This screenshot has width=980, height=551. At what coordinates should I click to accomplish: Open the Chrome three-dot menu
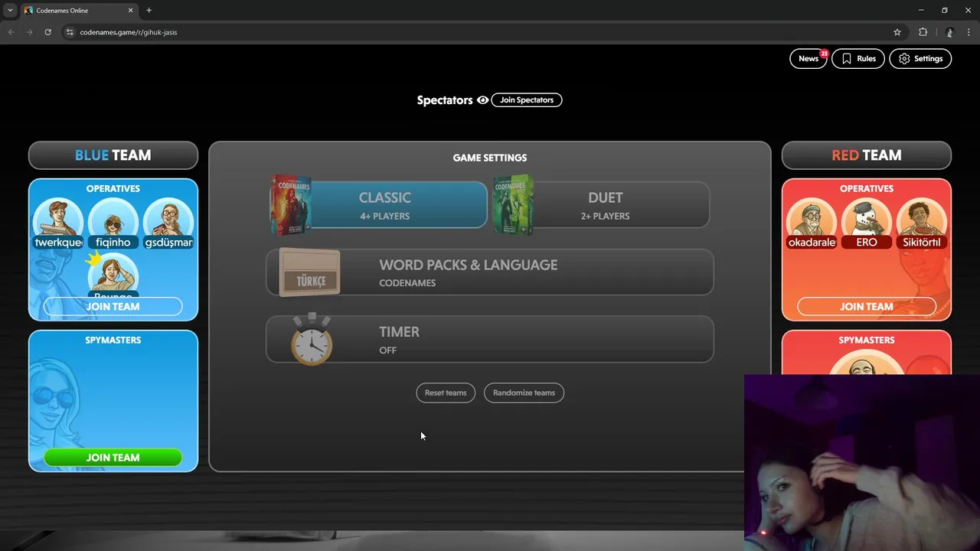point(969,32)
